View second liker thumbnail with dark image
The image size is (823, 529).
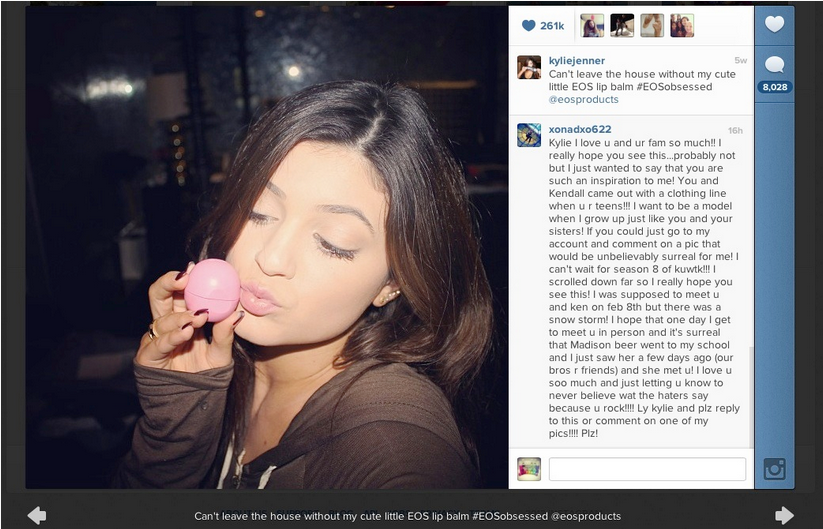point(622,25)
